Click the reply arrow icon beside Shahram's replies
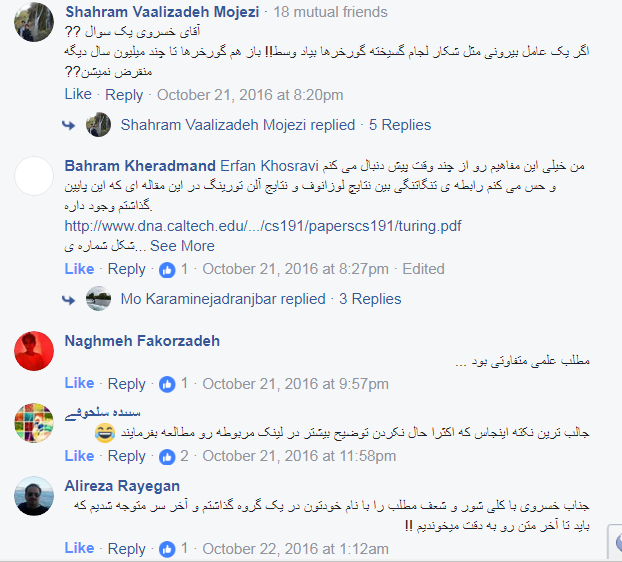Viewport: 622px width, 562px height. pyautogui.click(x=68, y=125)
